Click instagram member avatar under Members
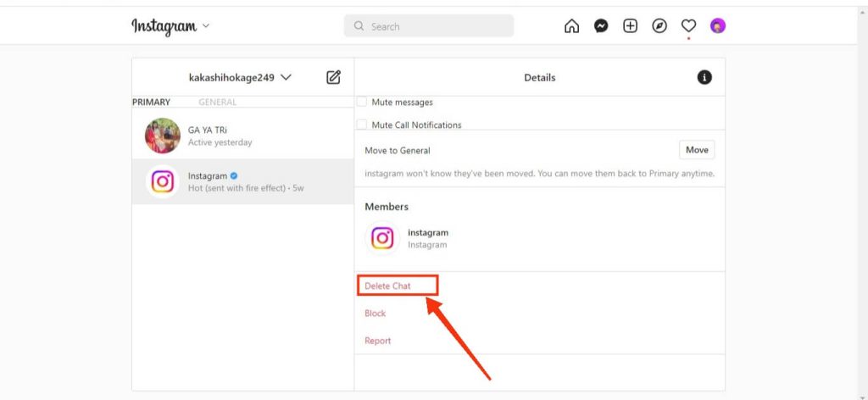Screen dimensions: 868x400 click(x=382, y=238)
